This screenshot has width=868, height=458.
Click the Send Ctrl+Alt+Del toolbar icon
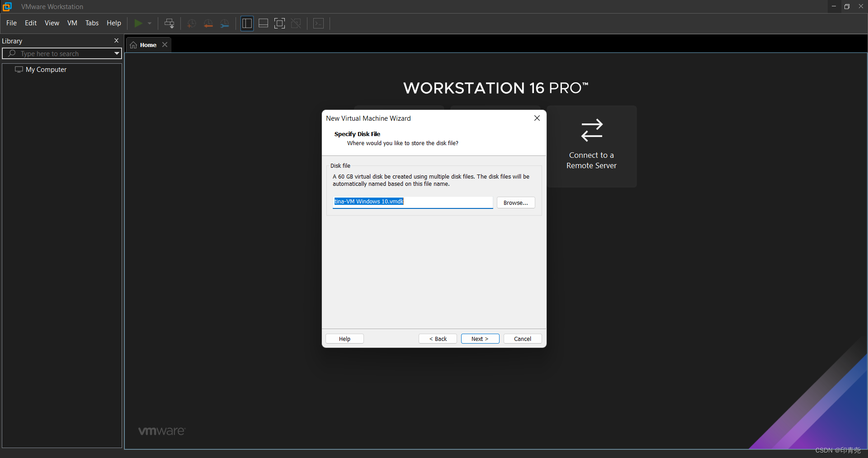170,23
